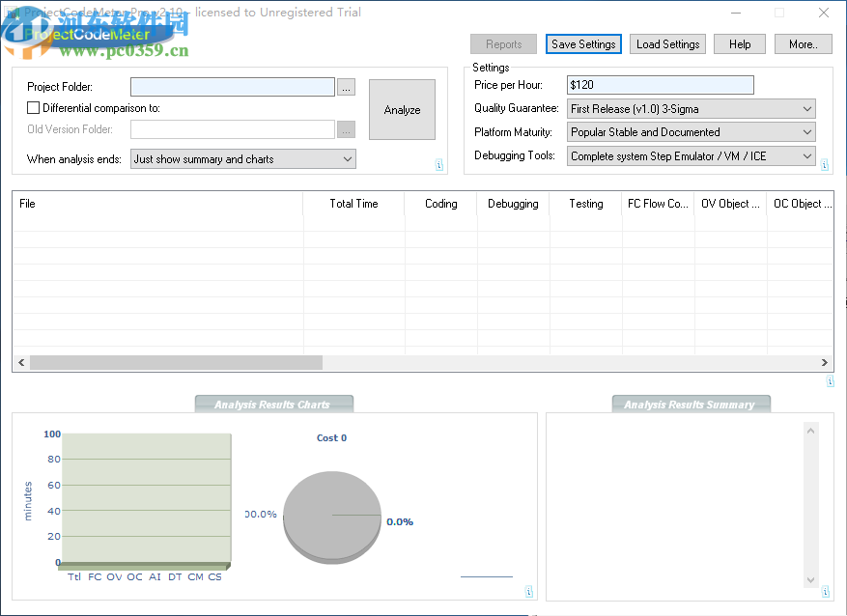The width and height of the screenshot is (847, 616).
Task: Click the Load Settings button
Action: (x=667, y=44)
